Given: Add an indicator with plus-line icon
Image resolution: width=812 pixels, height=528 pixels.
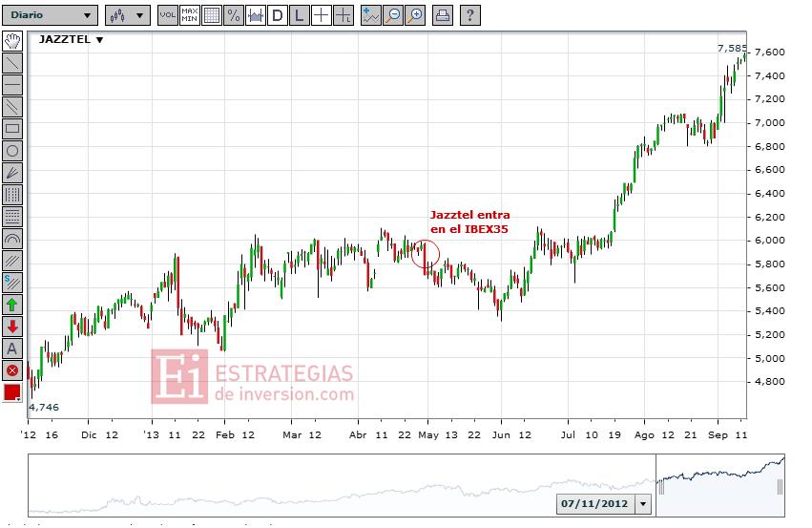Looking at the screenshot, I should [371, 15].
